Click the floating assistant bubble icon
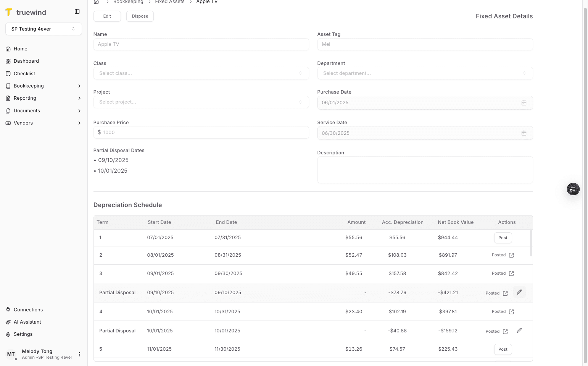The image size is (588, 366). [573, 189]
